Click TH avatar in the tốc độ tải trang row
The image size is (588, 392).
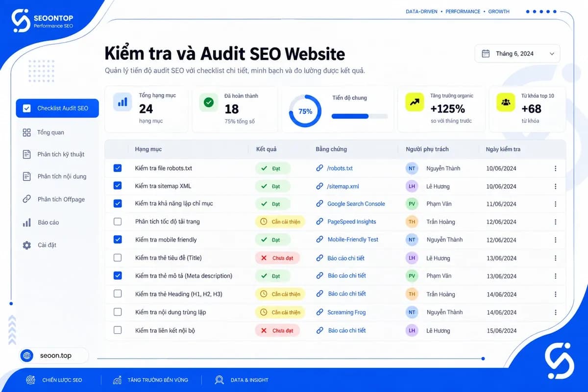pos(412,222)
